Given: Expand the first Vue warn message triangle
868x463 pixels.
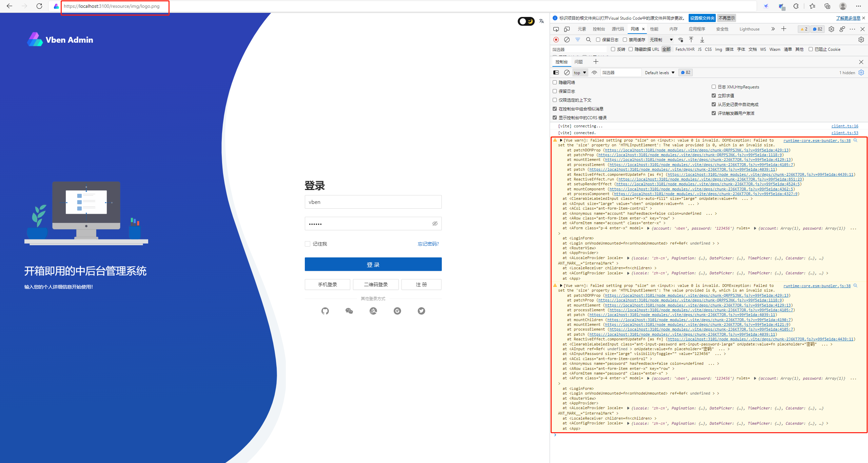Looking at the screenshot, I should click(561, 140).
